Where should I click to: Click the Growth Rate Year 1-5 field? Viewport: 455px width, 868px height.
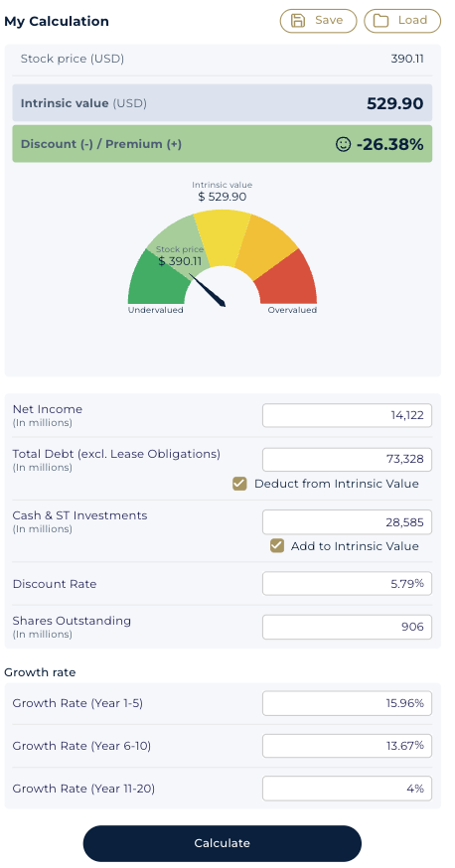pos(347,703)
